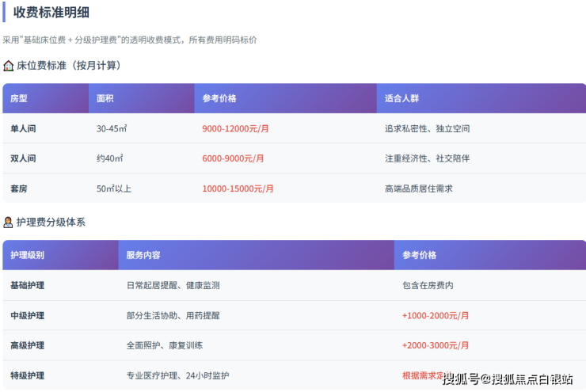Click the 适合人群 column header

point(401,99)
